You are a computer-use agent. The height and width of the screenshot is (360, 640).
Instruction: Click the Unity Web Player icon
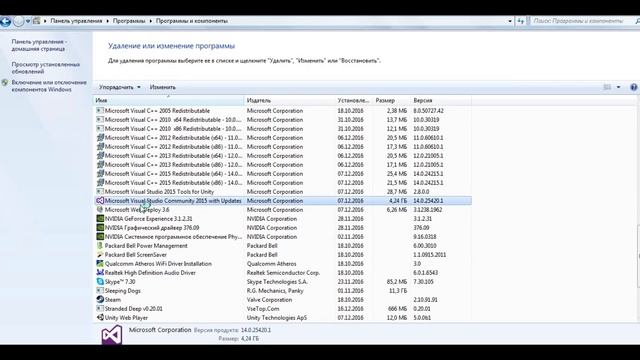pos(100,317)
